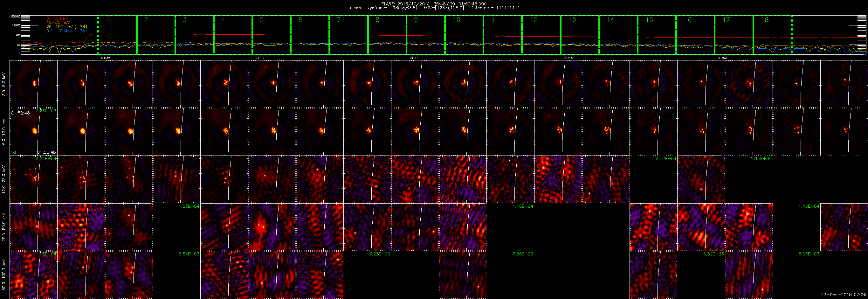Select time interval 18 in light curve
The image size is (868, 299).
(772, 35)
